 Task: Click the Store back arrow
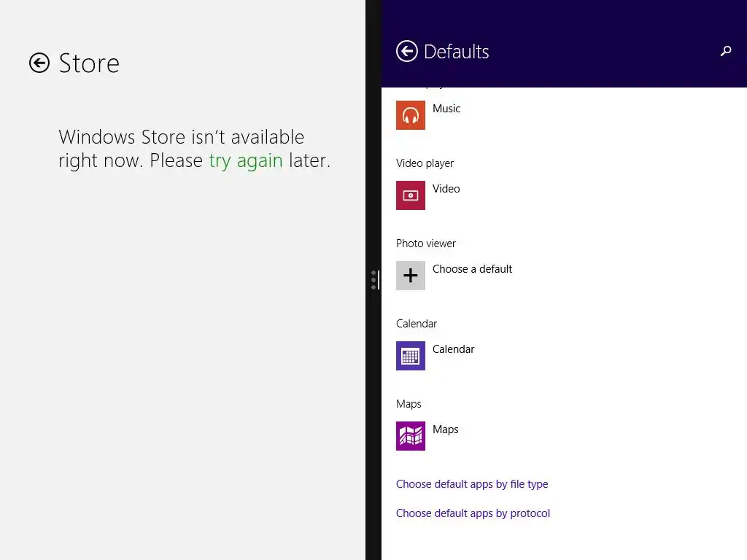tap(39, 63)
